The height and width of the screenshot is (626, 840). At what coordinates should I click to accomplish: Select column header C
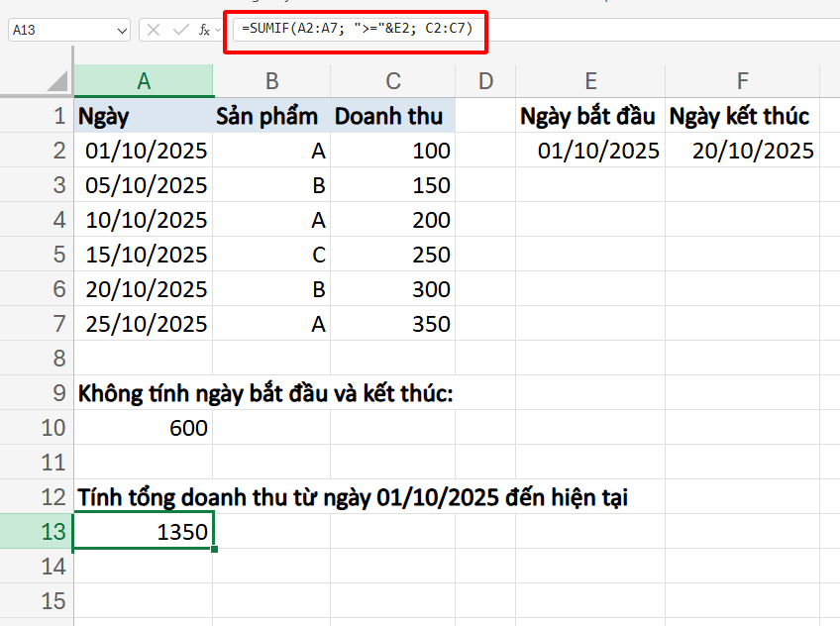click(392, 82)
